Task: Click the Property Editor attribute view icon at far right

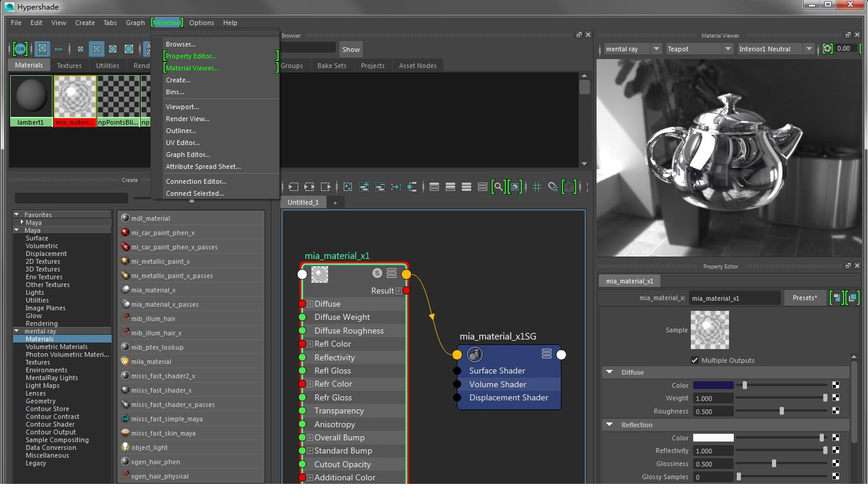Action: pyautogui.click(x=853, y=297)
